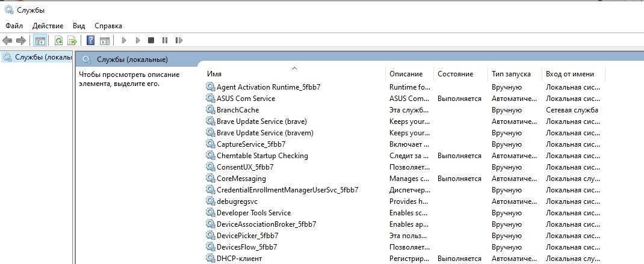The image size is (644, 264).
Task: Click gear icon beside ConsentUX_5fbb7
Action: (210, 167)
